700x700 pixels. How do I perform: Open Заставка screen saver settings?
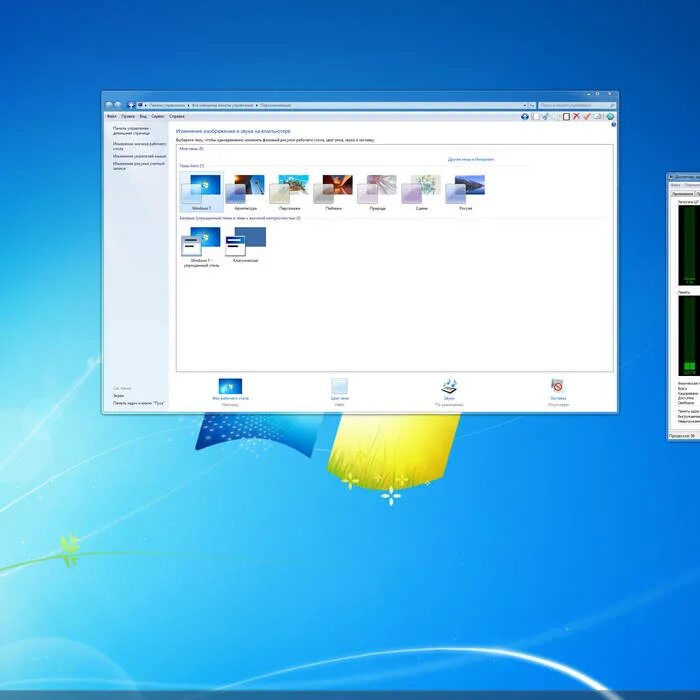click(x=558, y=392)
